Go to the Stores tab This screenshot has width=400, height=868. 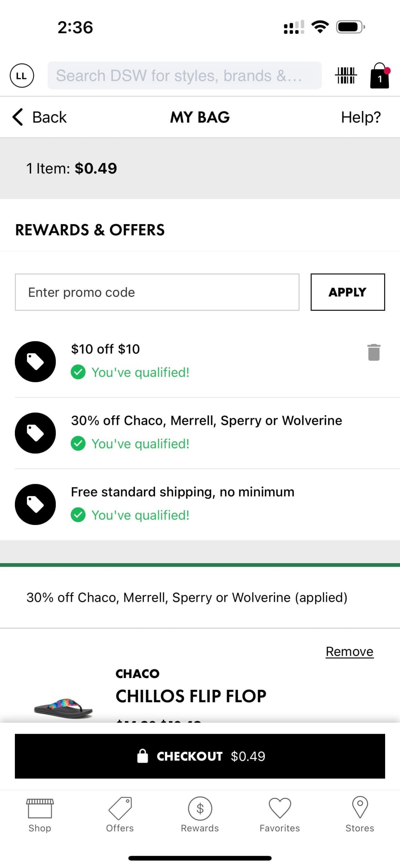[x=360, y=814]
